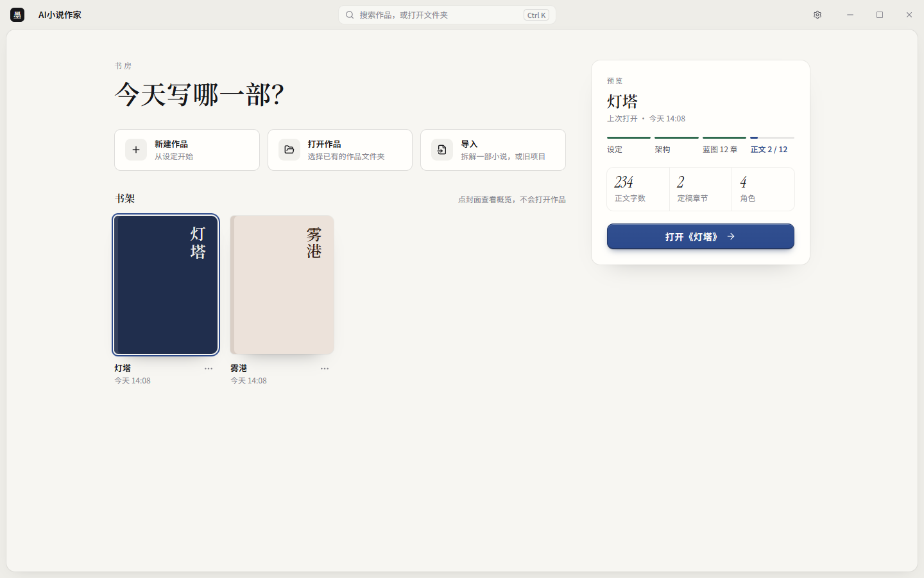Select the 灯塔 book cover
The width and height of the screenshot is (924, 578).
pyautogui.click(x=166, y=285)
